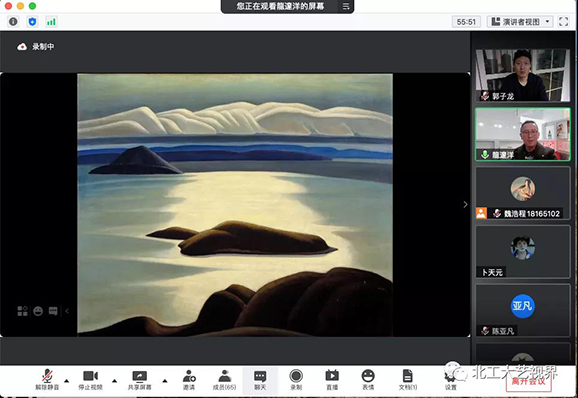
Task: Open live streaming (直播)
Action: click(332, 380)
